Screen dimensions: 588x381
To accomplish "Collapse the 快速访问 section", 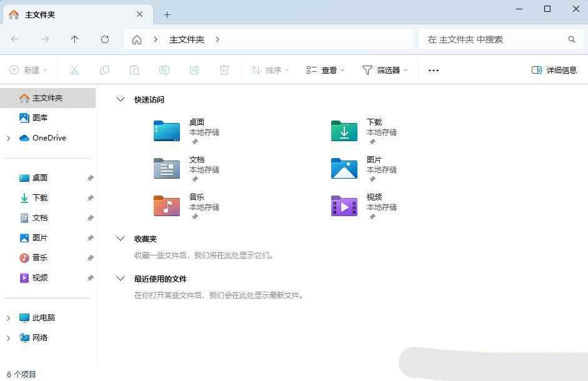I will (121, 99).
